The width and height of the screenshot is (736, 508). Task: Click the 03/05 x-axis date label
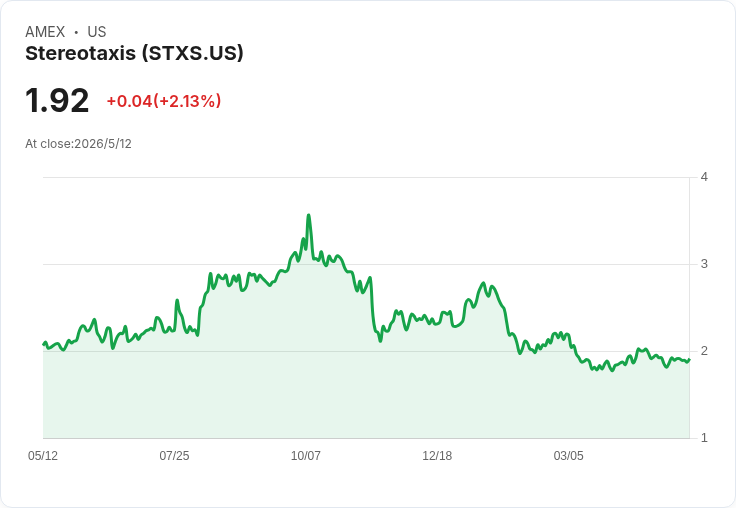pos(568,455)
